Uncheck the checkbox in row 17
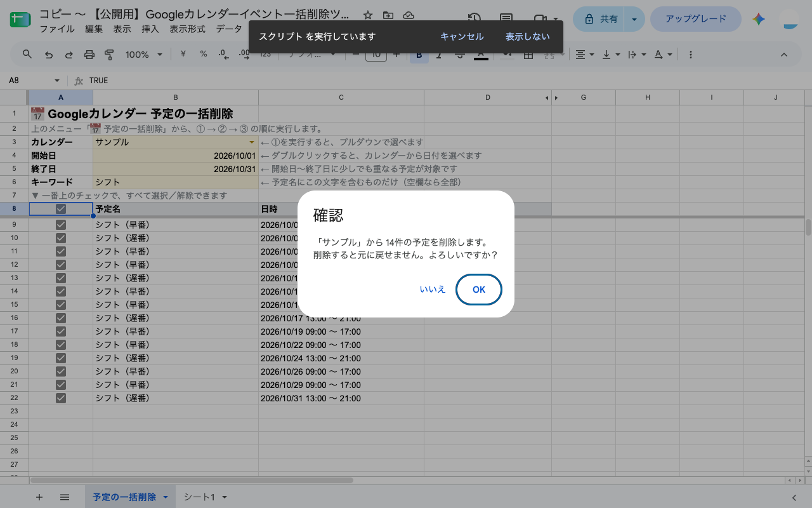Screen dimensions: 812x508 61,331
